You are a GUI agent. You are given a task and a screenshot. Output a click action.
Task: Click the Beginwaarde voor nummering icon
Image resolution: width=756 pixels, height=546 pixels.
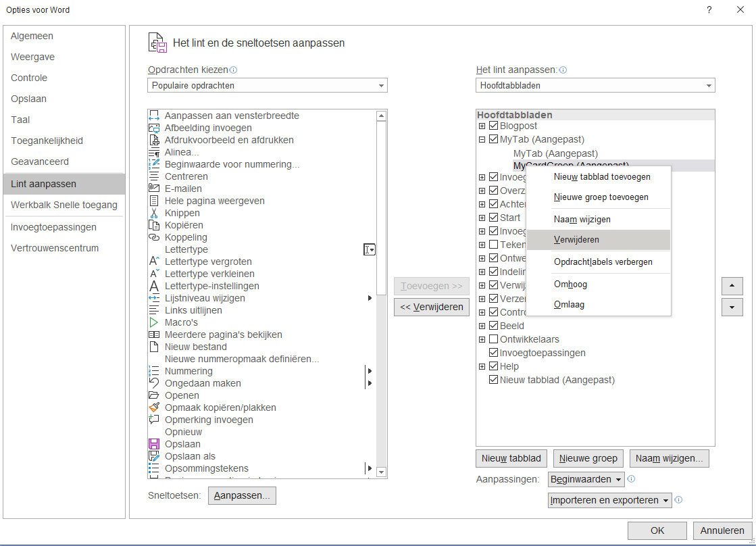coord(154,164)
